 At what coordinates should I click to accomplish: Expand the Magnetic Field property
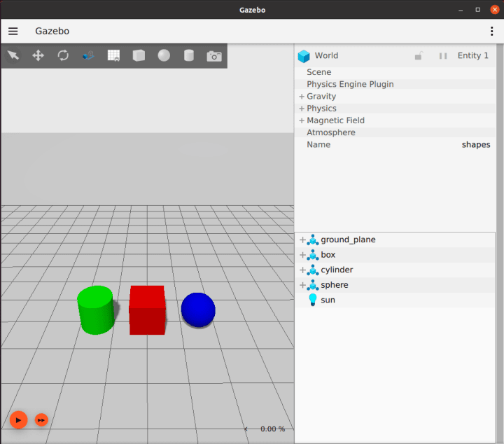point(302,120)
